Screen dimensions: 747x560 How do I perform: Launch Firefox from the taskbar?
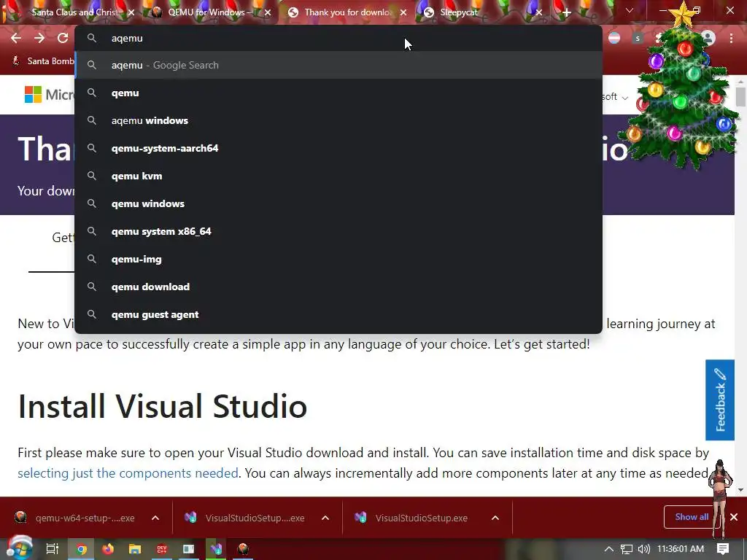(108, 549)
